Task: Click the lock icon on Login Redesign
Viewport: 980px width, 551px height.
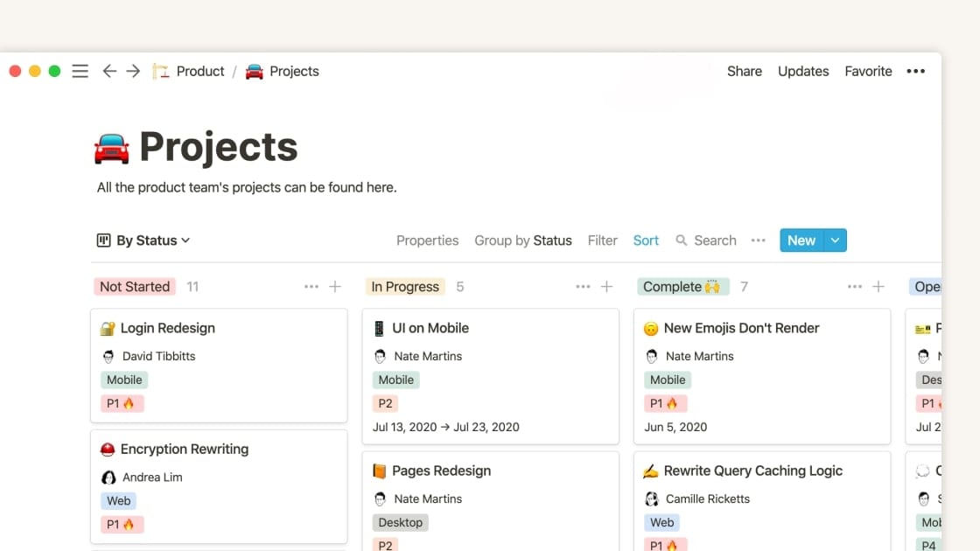Action: [108, 329]
